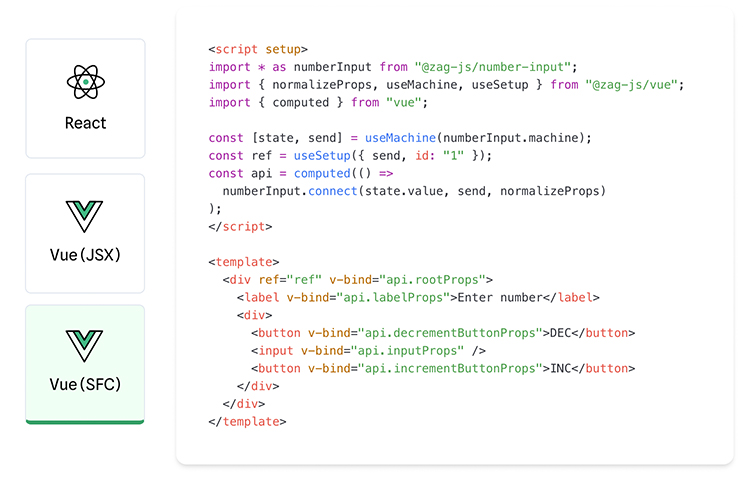Click the input api.inputProps code line
This screenshot has height=480, width=750.
pos(368,350)
